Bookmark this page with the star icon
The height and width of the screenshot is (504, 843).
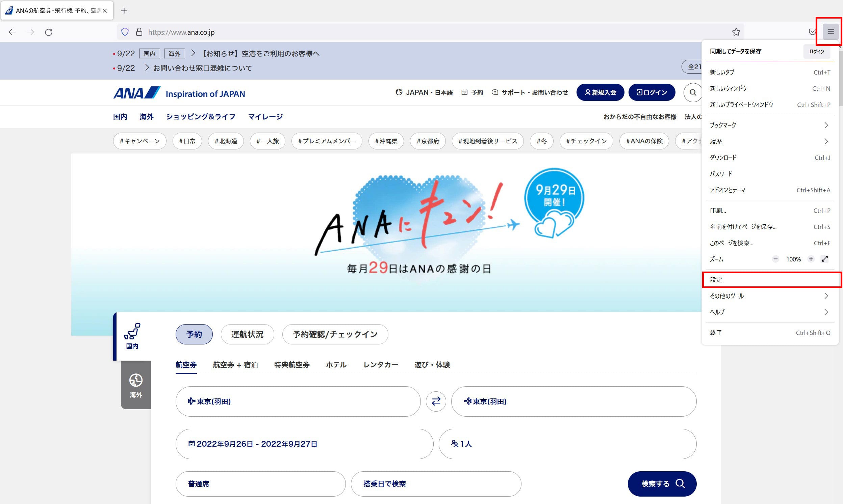(x=736, y=32)
